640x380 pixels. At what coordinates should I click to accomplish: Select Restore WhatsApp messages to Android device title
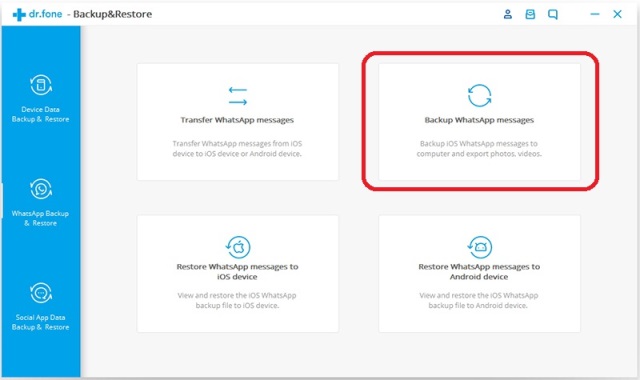tap(479, 271)
